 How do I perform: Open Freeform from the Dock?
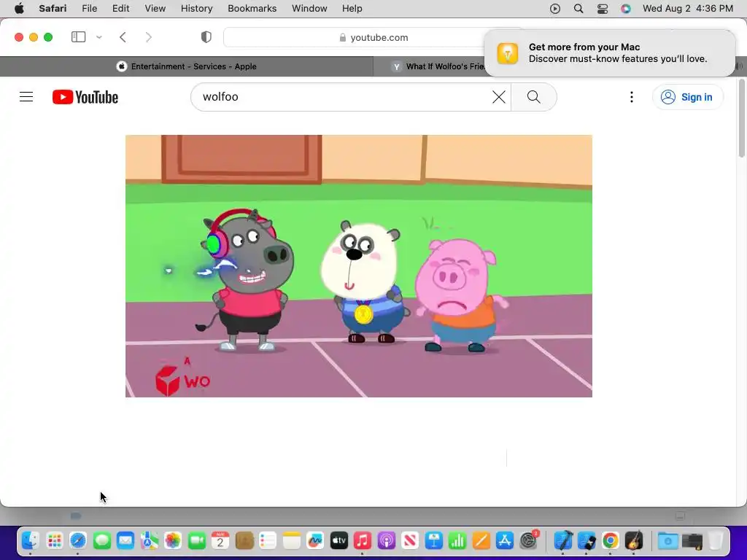coord(315,540)
